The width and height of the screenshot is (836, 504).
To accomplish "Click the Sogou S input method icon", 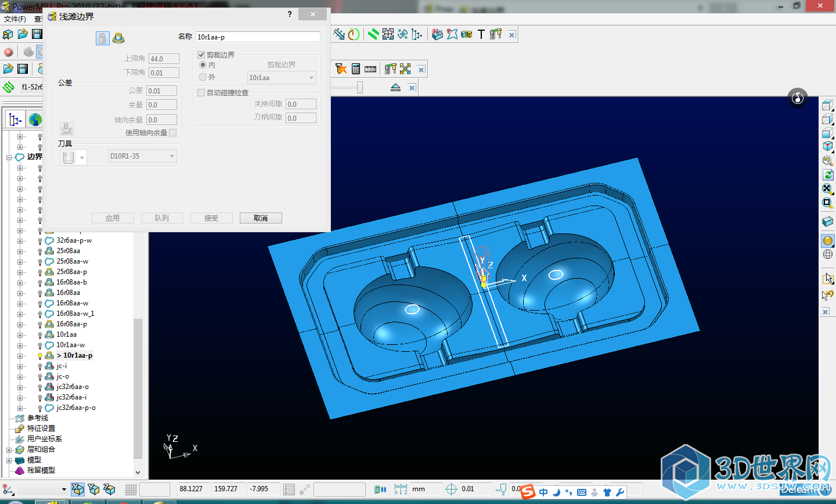I will point(527,492).
